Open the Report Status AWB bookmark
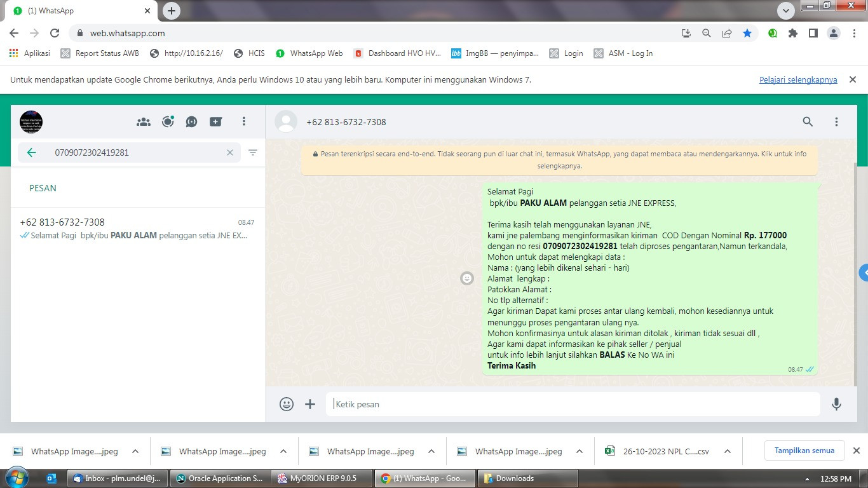 click(100, 53)
